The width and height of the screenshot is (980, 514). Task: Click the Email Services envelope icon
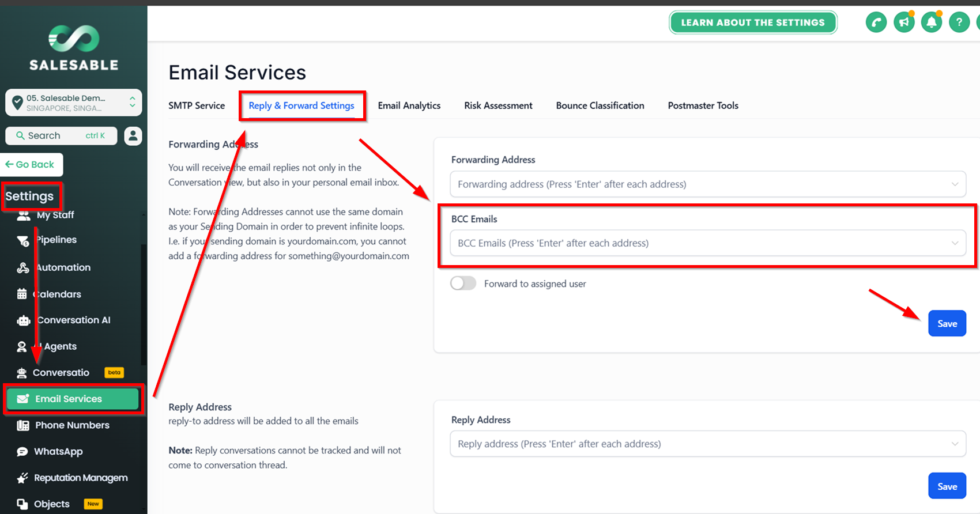coord(23,399)
